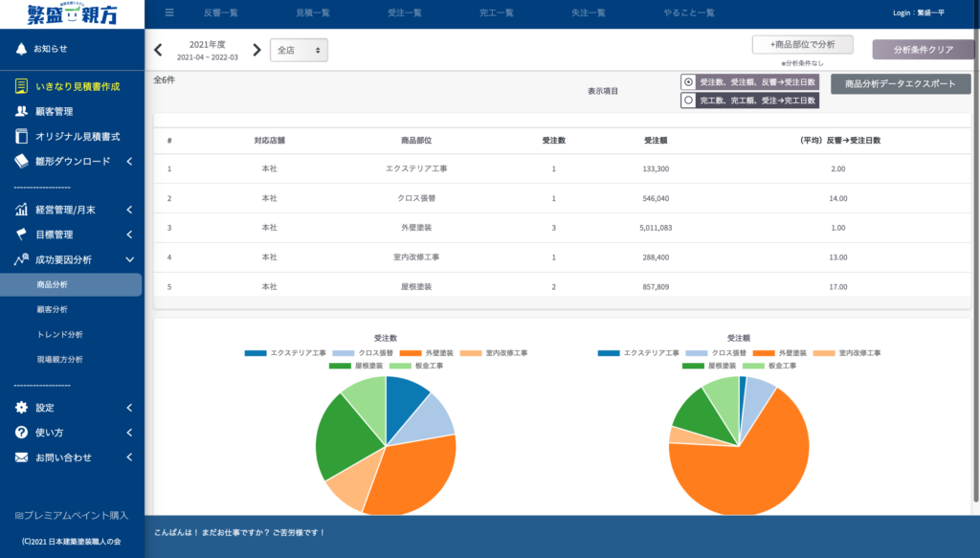980x558 pixels.
Task: Click the 設定 gear icon
Action: pos(21,408)
